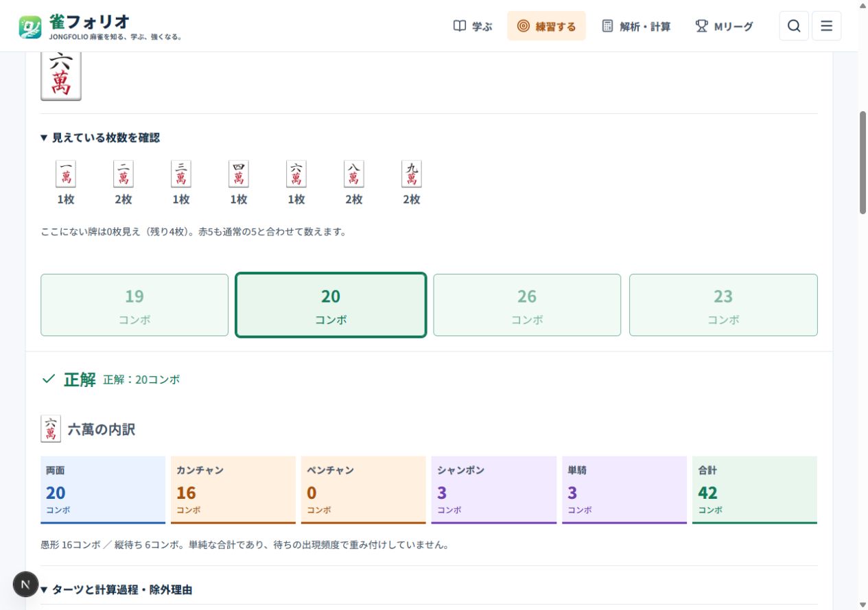Click the 正解 checkmark icon
This screenshot has width=868, height=610.
48,379
